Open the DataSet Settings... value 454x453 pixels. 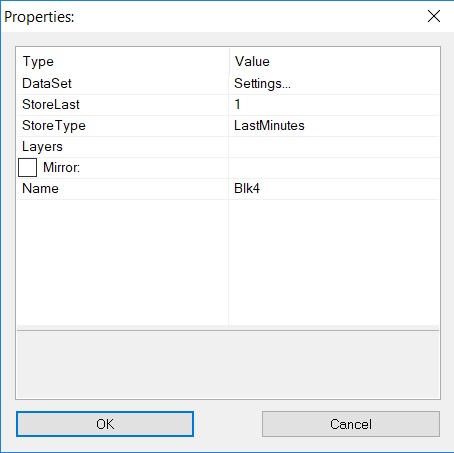click(x=334, y=83)
